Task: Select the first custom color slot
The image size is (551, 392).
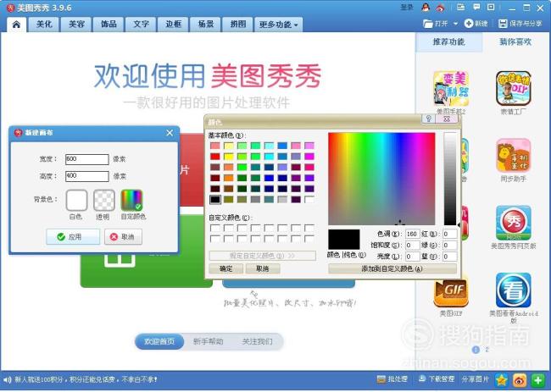Action: pos(214,229)
